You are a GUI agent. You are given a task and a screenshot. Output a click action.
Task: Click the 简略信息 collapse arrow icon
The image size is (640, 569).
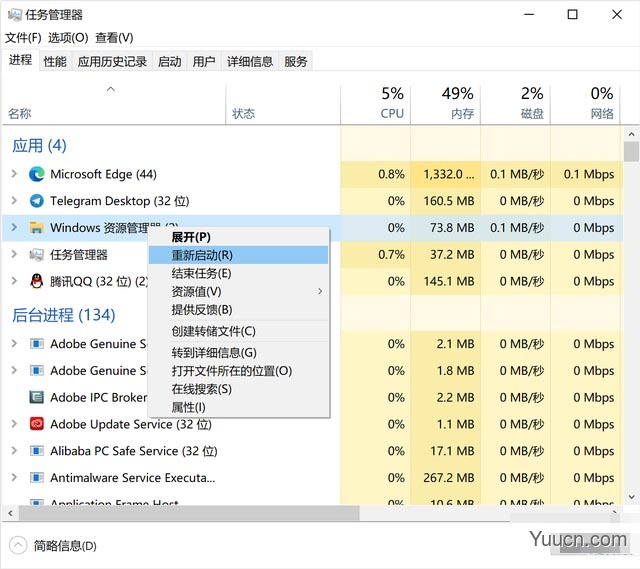tap(18, 545)
